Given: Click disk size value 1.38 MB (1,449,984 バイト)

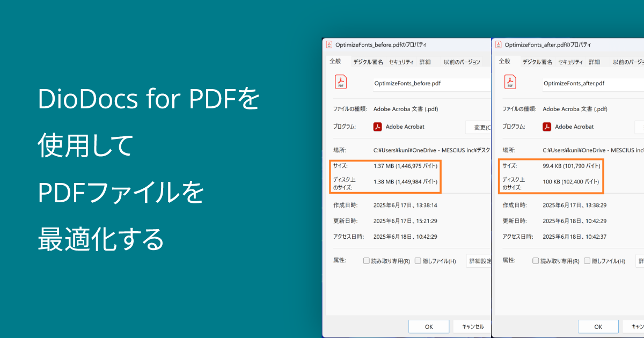Looking at the screenshot, I should click(x=405, y=182).
